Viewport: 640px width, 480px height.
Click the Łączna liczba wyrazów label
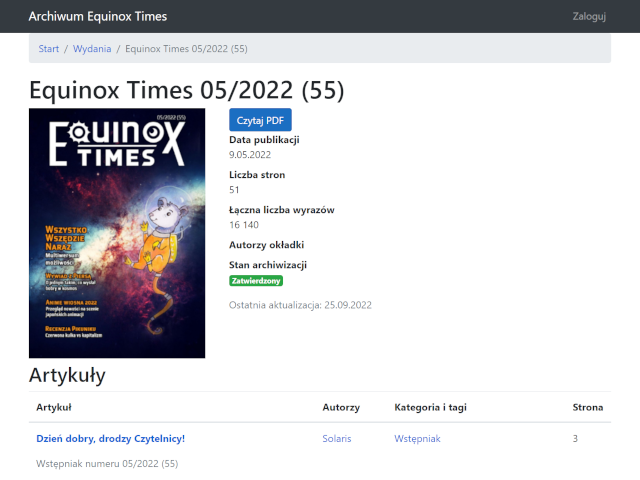(282, 210)
